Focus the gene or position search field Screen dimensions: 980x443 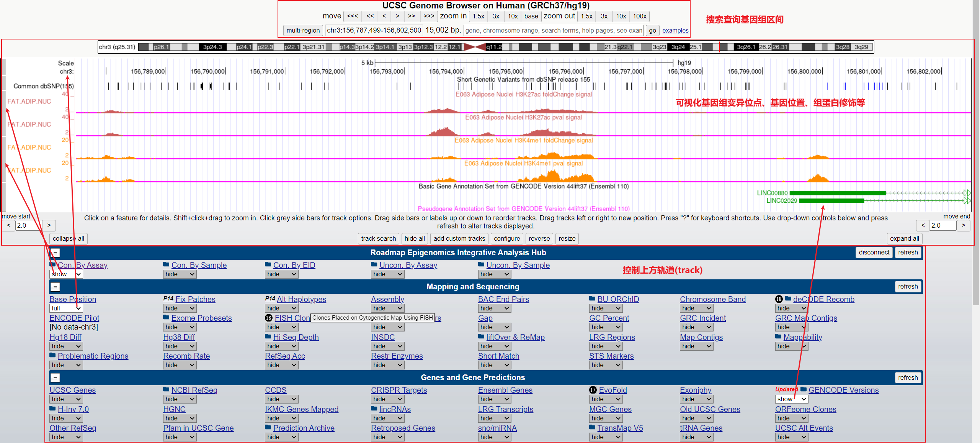(x=554, y=30)
